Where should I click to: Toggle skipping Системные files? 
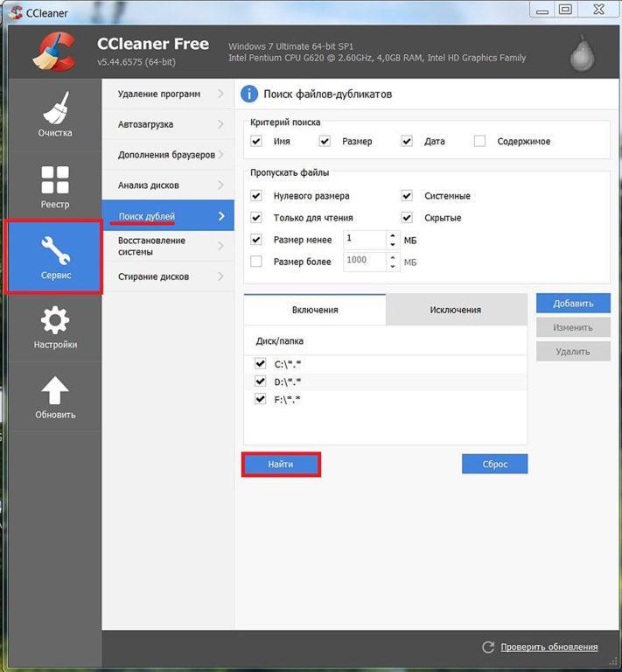point(407,196)
